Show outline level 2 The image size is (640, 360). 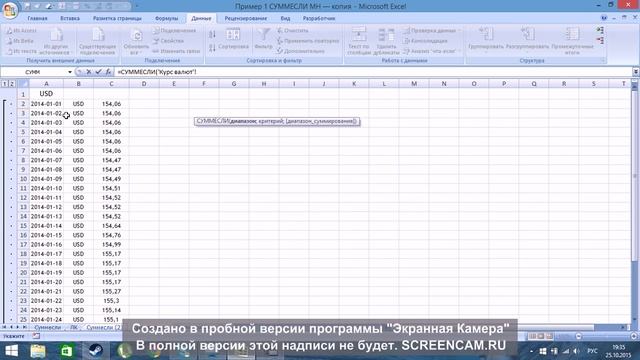click(12, 84)
